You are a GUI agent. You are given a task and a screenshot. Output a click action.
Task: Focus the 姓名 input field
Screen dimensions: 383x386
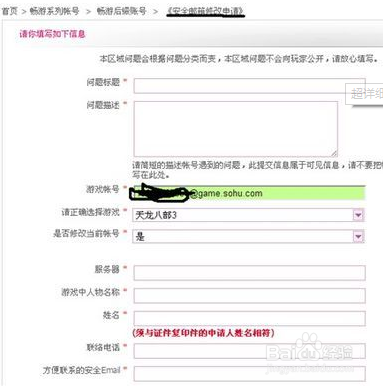coord(249,318)
